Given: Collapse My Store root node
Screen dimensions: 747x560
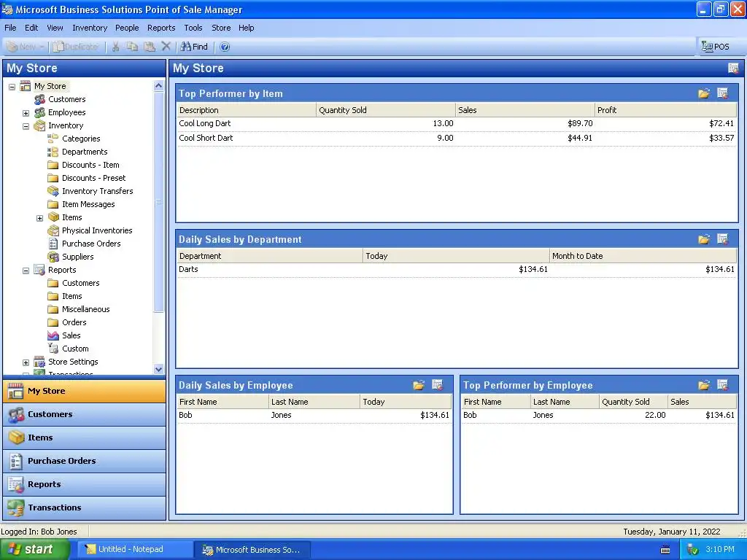Looking at the screenshot, I should (12, 87).
